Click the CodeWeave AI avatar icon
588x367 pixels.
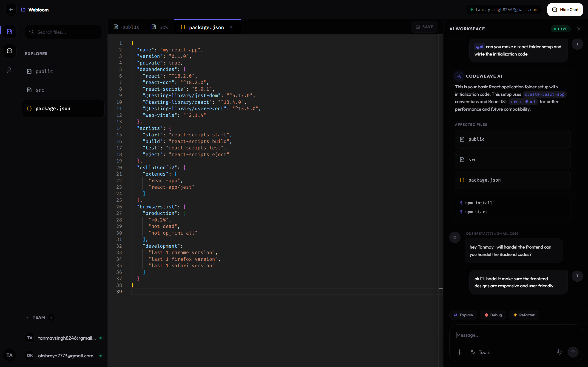click(x=459, y=76)
